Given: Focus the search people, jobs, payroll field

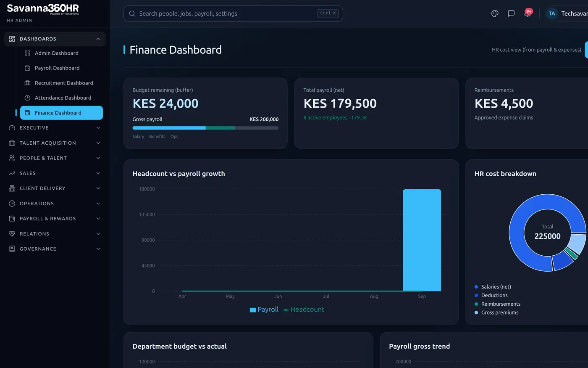Looking at the screenshot, I should pos(233,13).
